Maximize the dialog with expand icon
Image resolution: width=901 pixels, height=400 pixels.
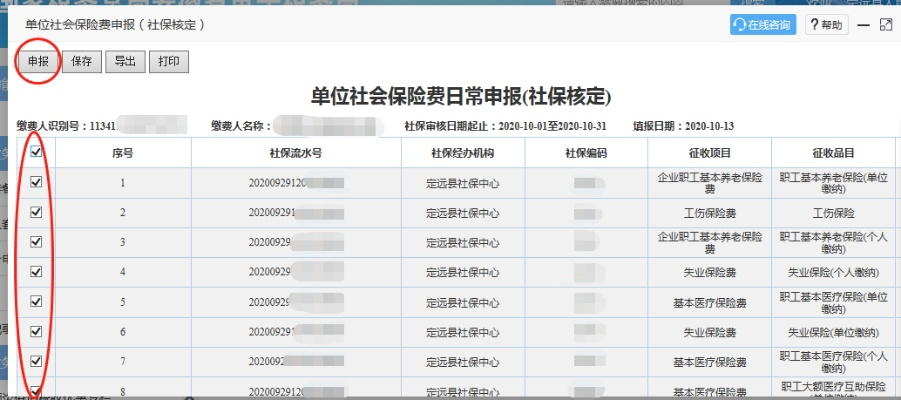(x=885, y=25)
